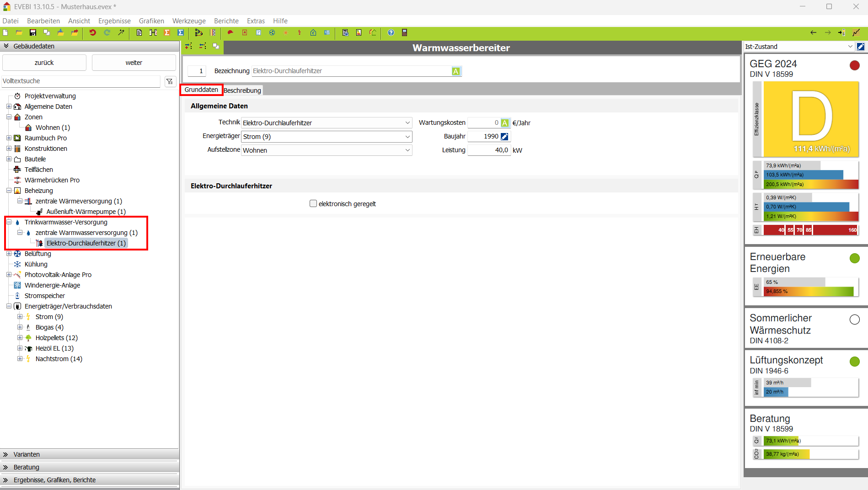Viewport: 868px width, 490px height.
Task: Click the filter icon beside Volltextsuche
Action: (170, 81)
